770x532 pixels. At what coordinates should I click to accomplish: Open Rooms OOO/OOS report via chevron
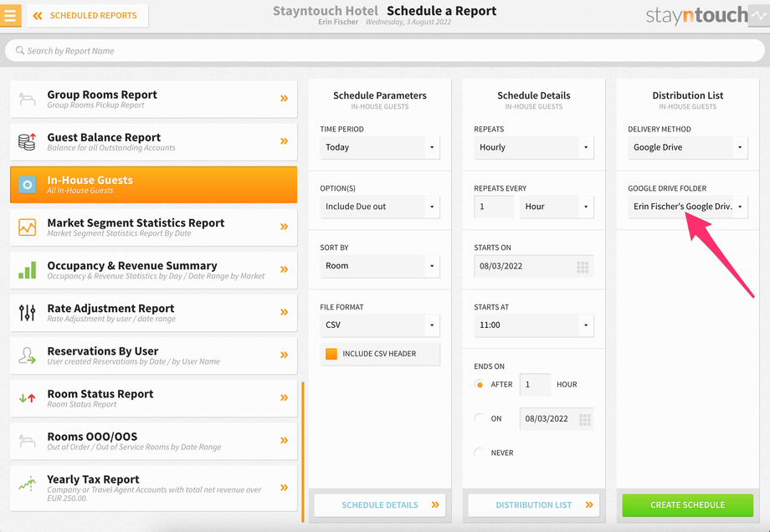point(284,440)
